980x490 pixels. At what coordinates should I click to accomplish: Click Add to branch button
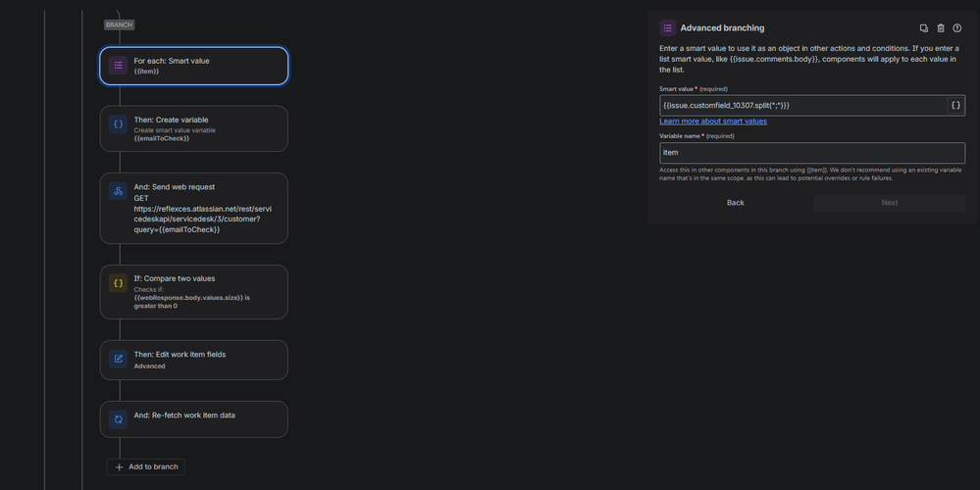tap(145, 466)
